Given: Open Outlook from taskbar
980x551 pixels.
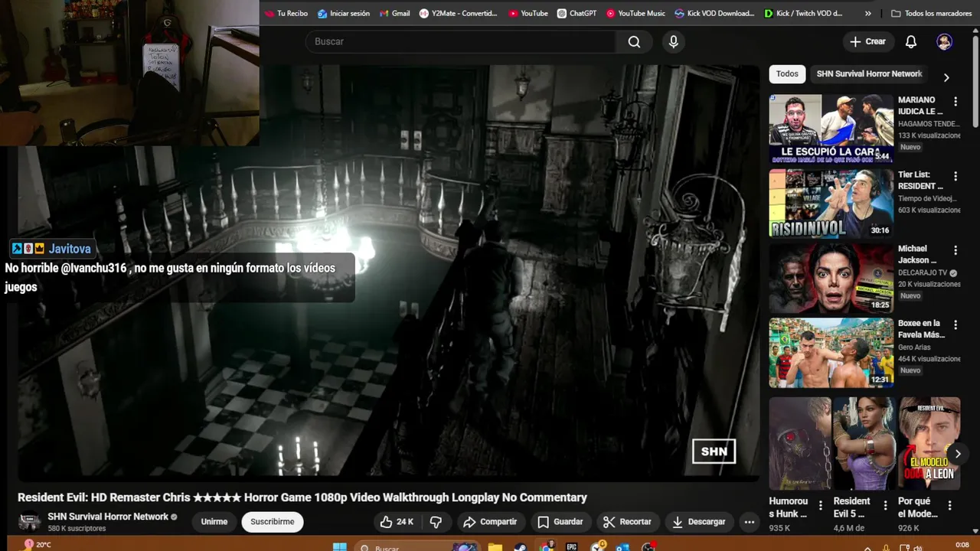Looking at the screenshot, I should (622, 547).
